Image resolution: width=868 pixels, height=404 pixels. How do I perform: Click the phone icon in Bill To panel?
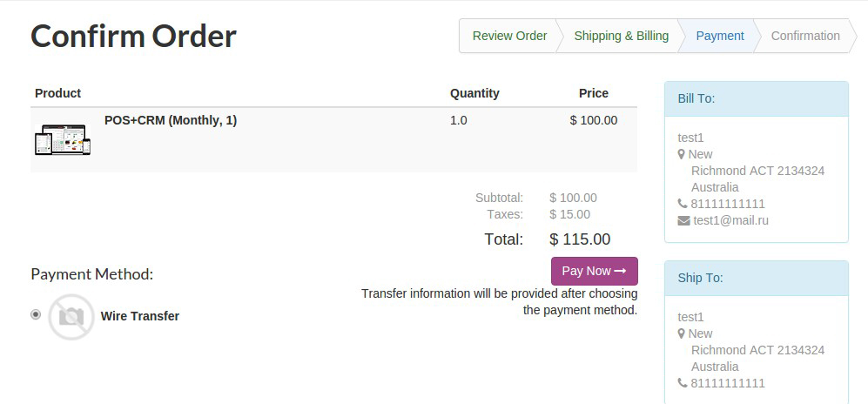tap(683, 204)
